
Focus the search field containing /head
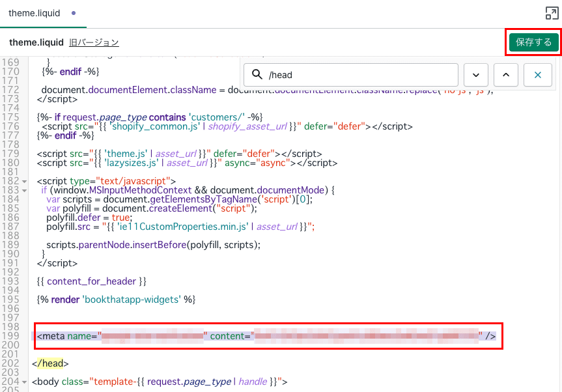tap(351, 75)
